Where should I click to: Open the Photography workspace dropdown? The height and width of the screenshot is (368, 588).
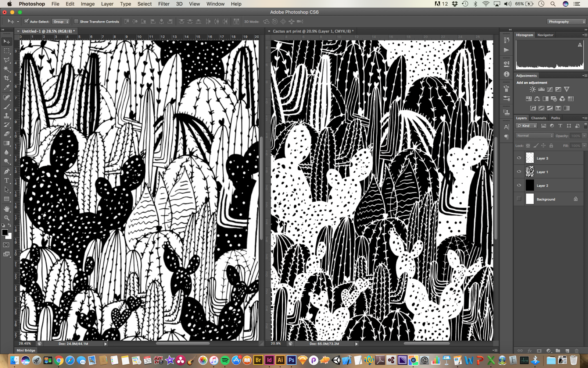click(566, 22)
